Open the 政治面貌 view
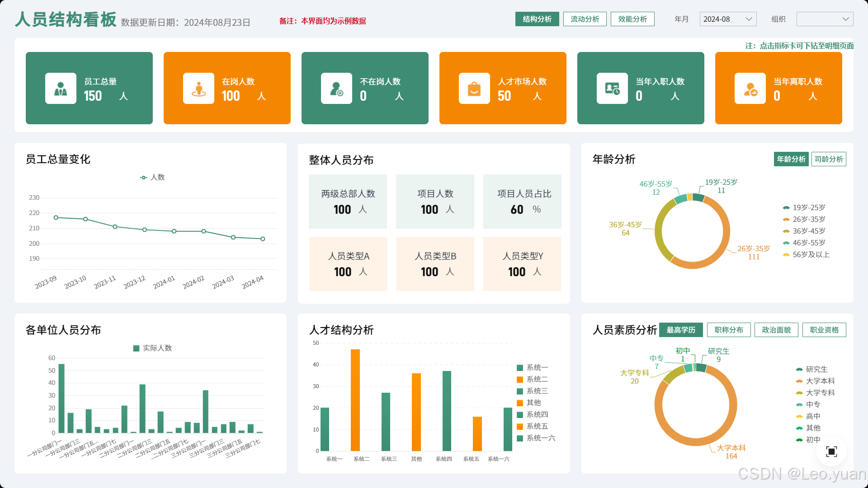Viewport: 868px width, 488px height. point(776,330)
